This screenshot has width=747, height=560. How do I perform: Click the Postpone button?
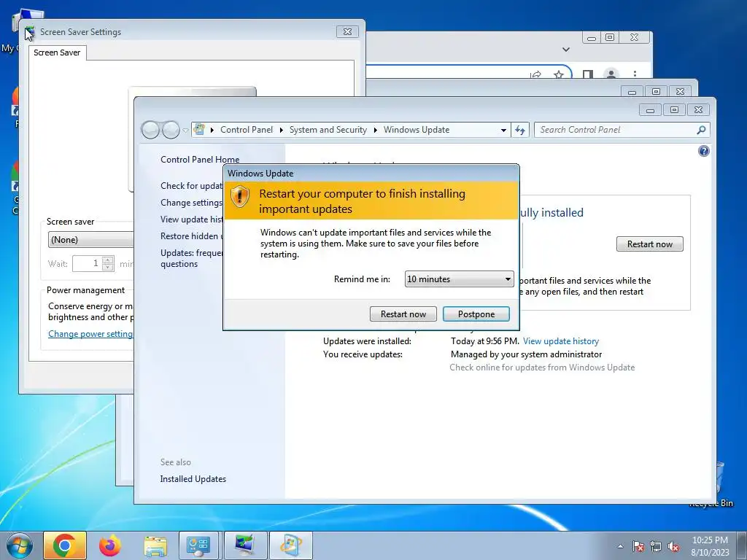[476, 314]
